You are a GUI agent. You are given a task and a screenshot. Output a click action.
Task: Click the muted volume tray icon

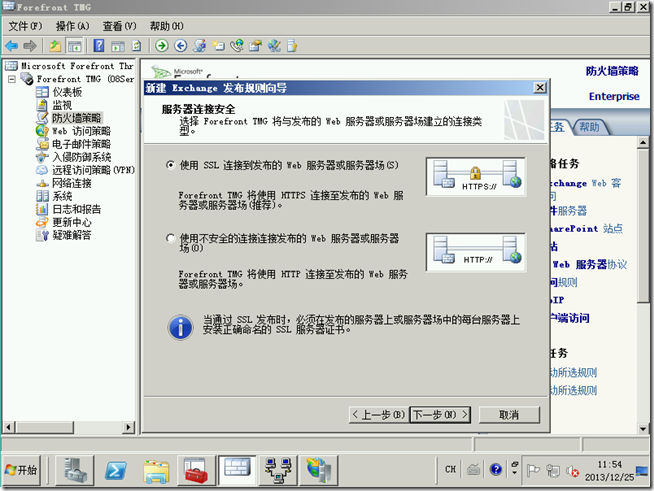coord(572,471)
